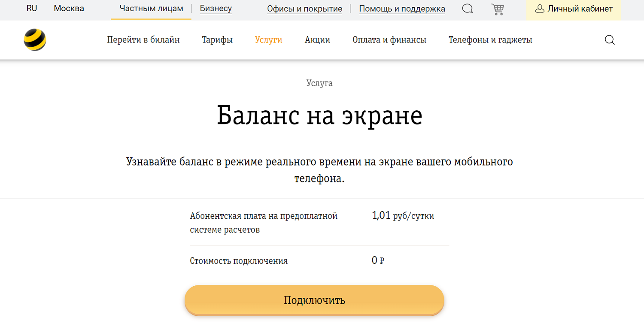Image resolution: width=644 pixels, height=333 pixels.
Task: Click the Баланс на экране heading
Action: pos(320,115)
